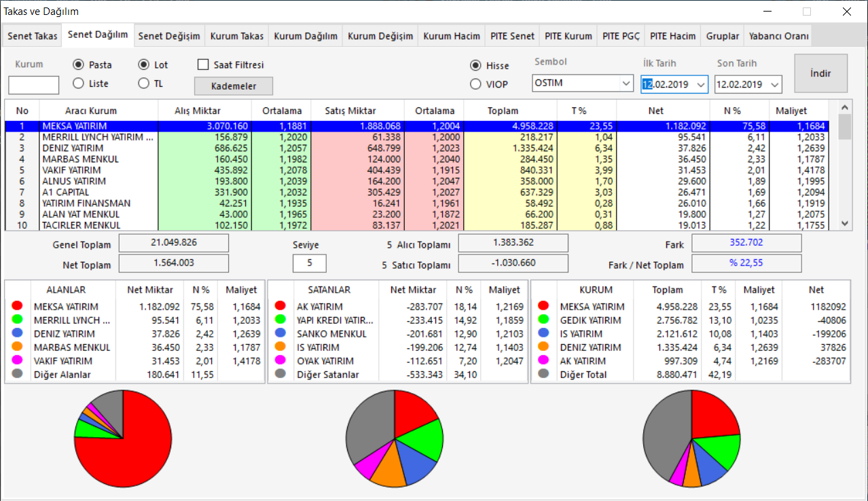Image resolution: width=868 pixels, height=501 pixels.
Task: Click magenta swatch beside VAKIF YATIRIM in ALANLAR
Action: (x=18, y=361)
